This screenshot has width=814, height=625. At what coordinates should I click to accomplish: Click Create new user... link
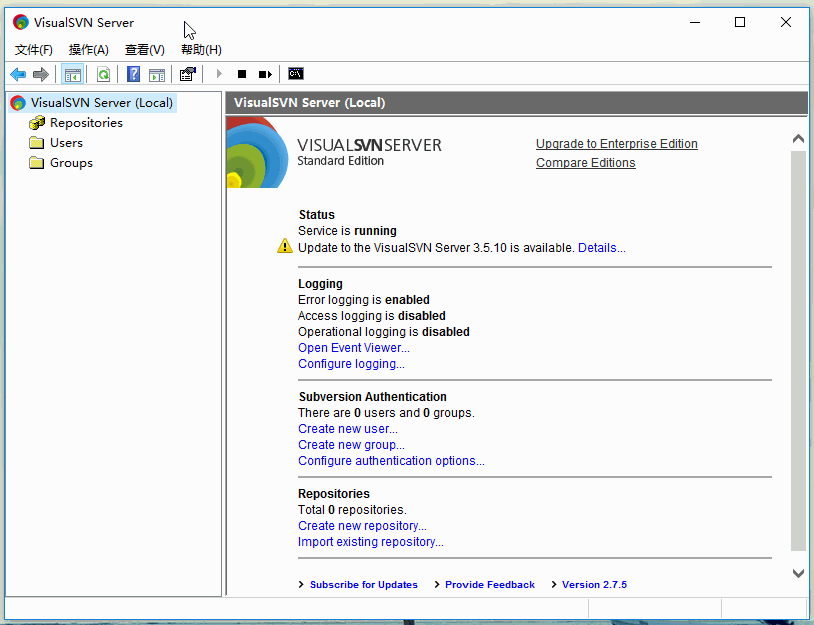tap(348, 429)
